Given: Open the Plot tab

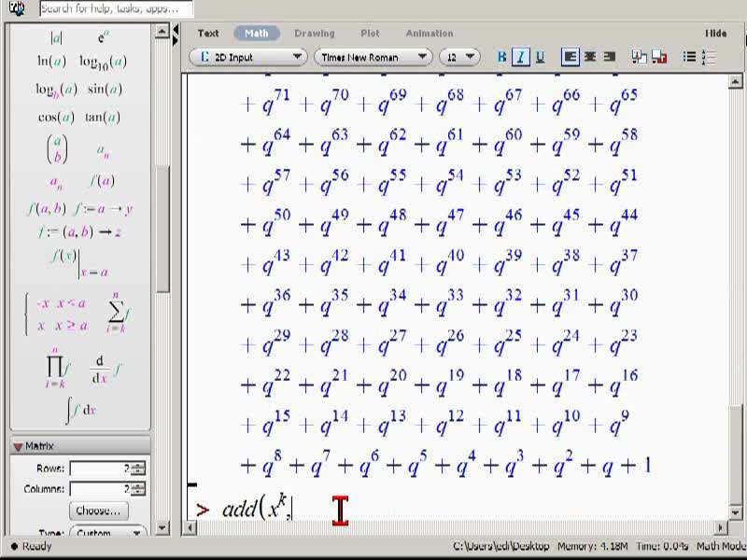Looking at the screenshot, I should [x=370, y=34].
